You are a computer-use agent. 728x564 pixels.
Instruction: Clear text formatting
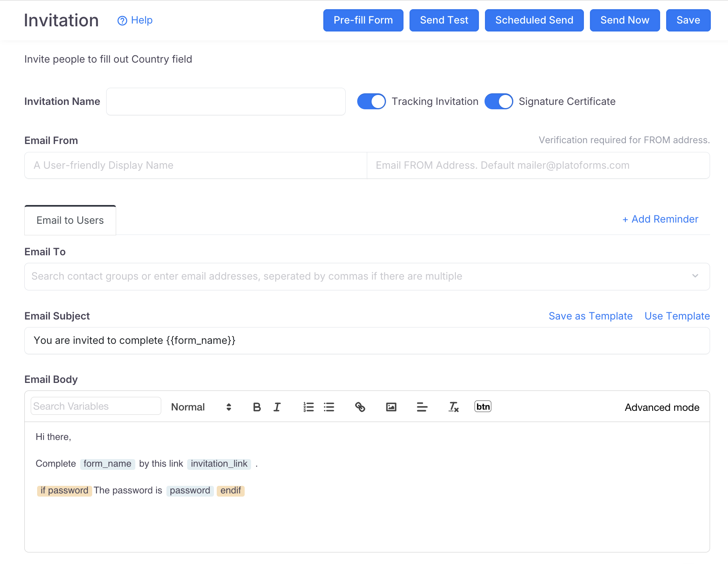coord(453,407)
